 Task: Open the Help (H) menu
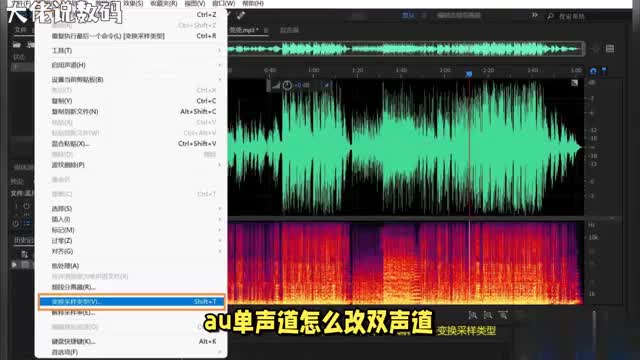[x=253, y=3]
